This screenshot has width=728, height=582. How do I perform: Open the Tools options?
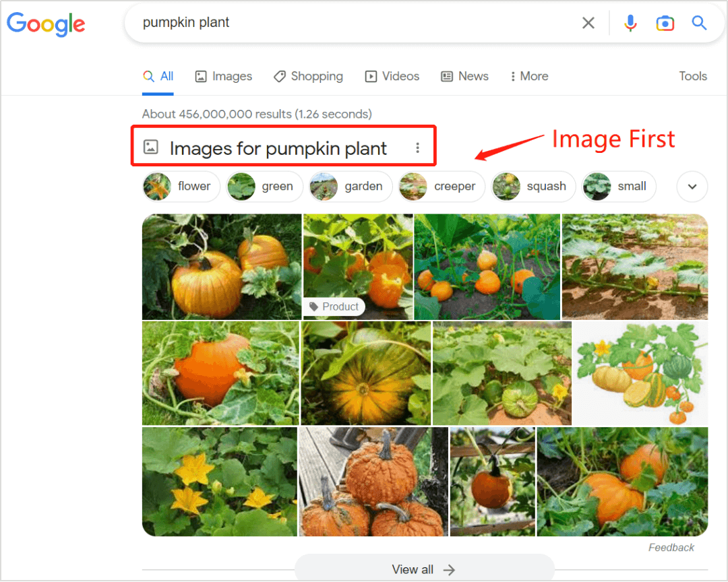(692, 76)
